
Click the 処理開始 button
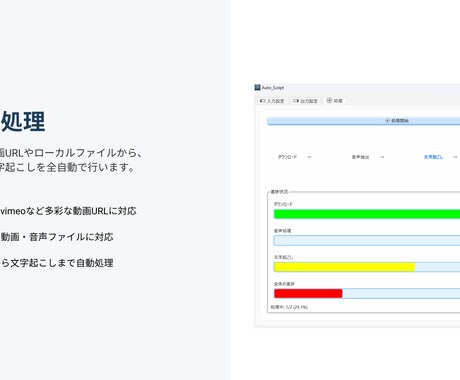364,121
